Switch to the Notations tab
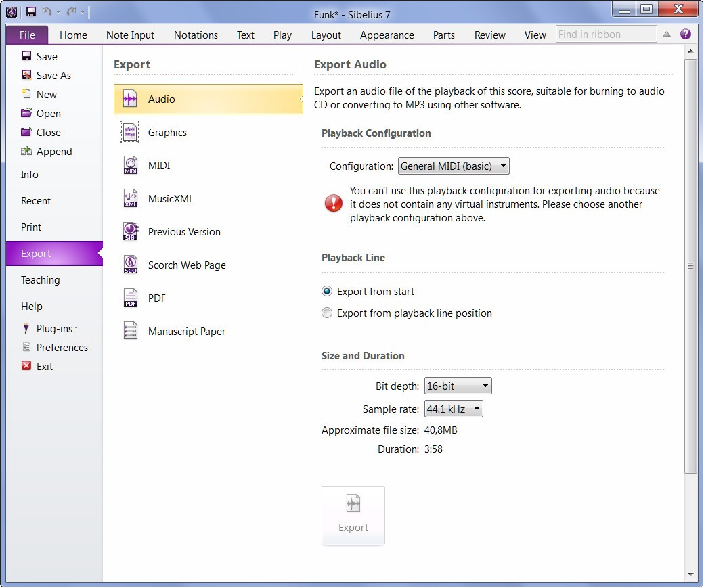This screenshot has width=704, height=588. tap(196, 35)
